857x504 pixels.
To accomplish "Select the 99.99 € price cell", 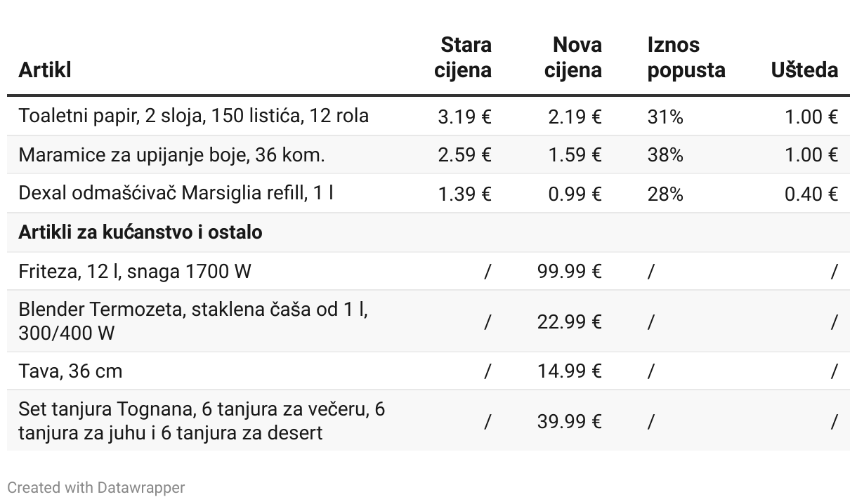I will [570, 271].
